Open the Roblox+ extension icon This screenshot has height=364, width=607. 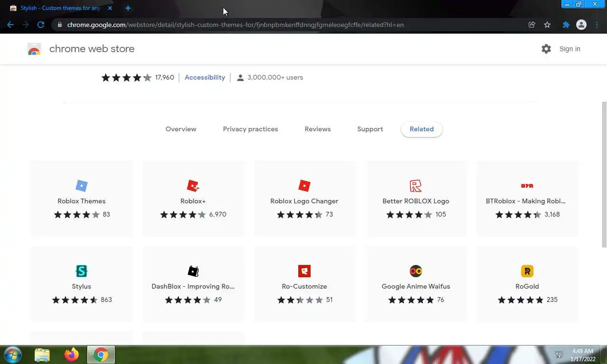[x=193, y=186]
